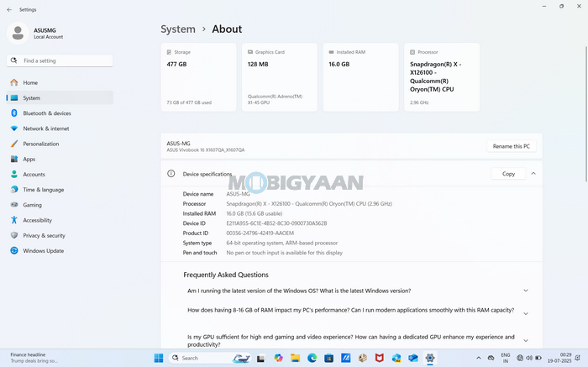Open the Storage 477 GB card
Viewport: 588px width, 367px height.
coord(199,77)
